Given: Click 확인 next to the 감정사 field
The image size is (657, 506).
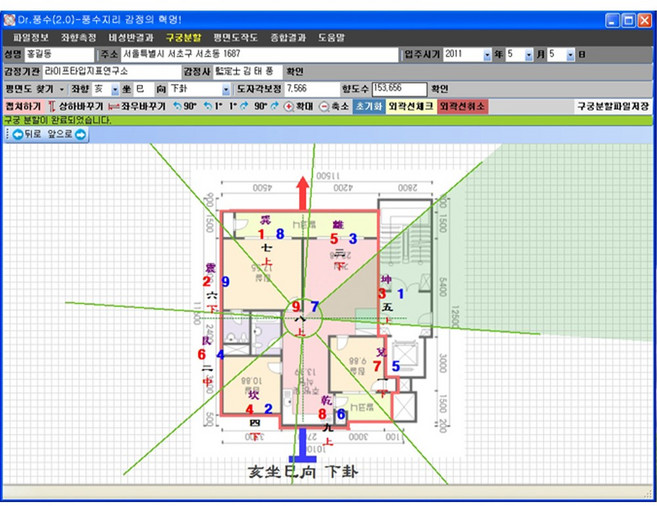Looking at the screenshot, I should pyautogui.click(x=295, y=72).
